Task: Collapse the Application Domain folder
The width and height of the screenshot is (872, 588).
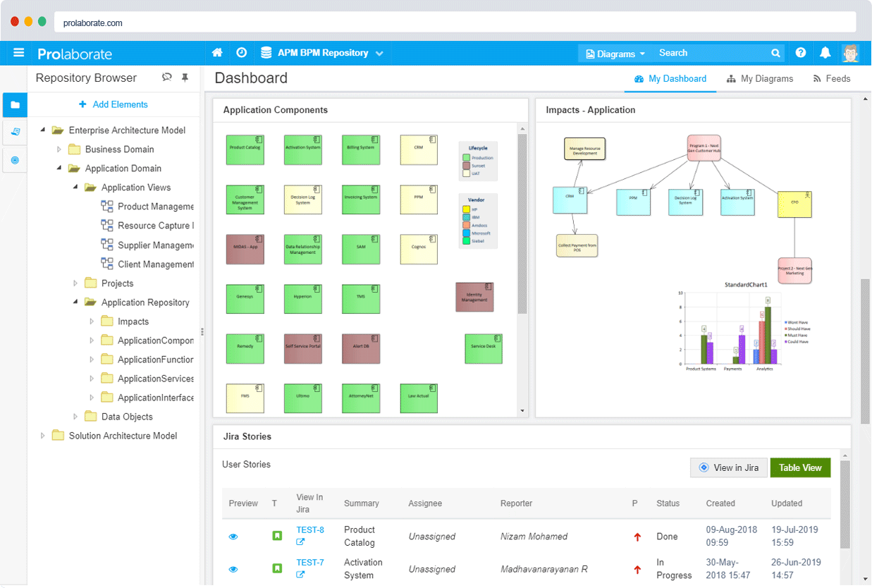Action: click(59, 169)
